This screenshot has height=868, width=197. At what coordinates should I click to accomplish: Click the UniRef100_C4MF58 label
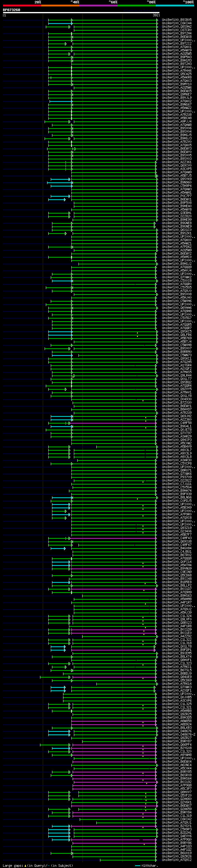click(x=177, y=423)
